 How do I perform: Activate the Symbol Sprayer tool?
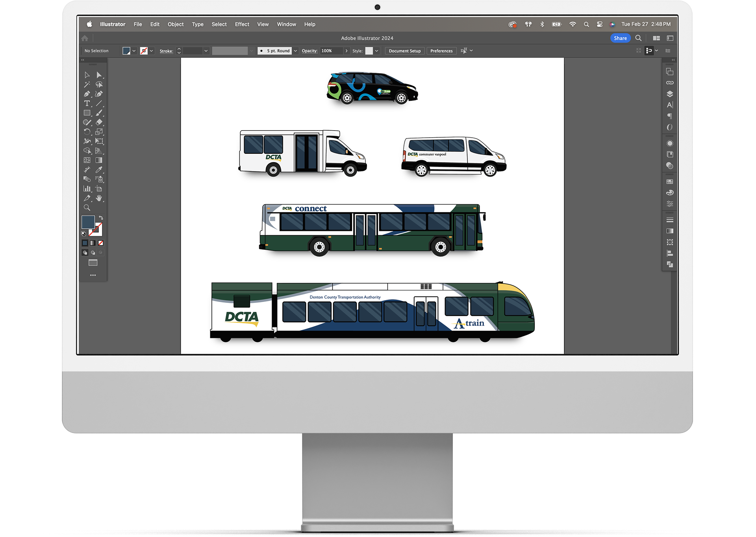pyautogui.click(x=99, y=179)
